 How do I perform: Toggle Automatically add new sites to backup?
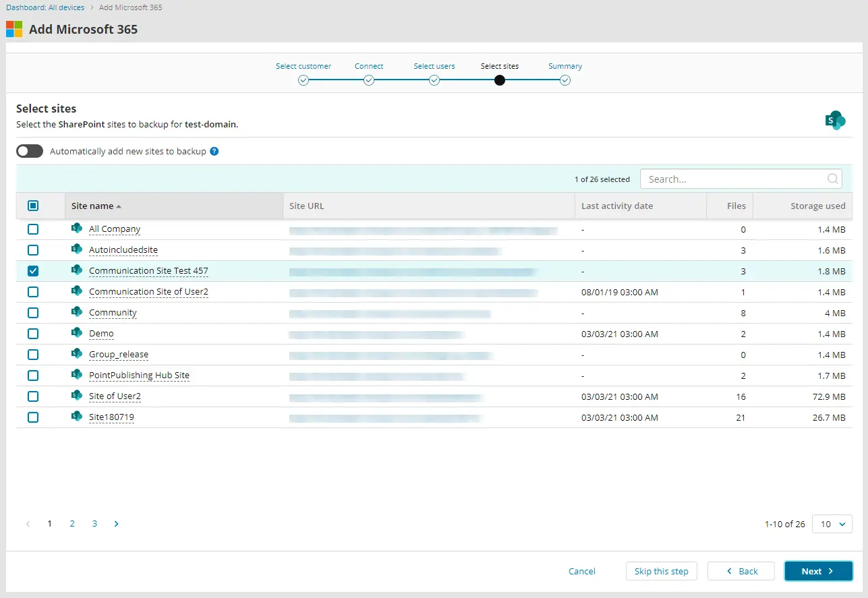click(30, 151)
